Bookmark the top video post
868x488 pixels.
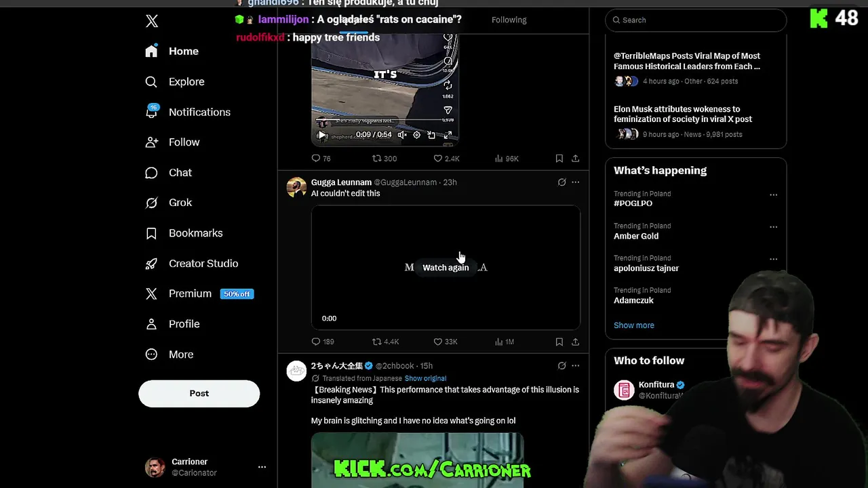[x=559, y=159]
